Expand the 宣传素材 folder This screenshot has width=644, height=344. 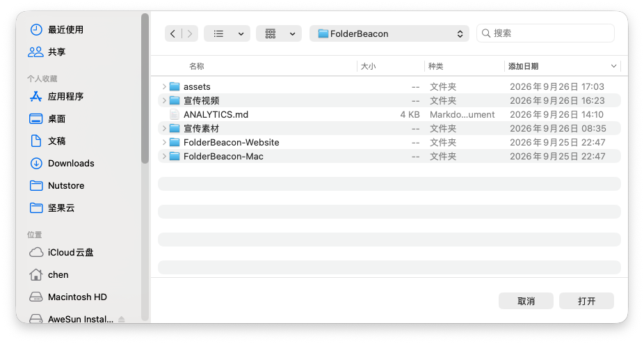pyautogui.click(x=164, y=128)
